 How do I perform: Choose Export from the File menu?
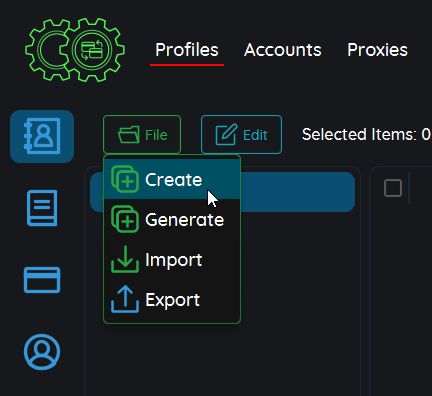click(172, 300)
